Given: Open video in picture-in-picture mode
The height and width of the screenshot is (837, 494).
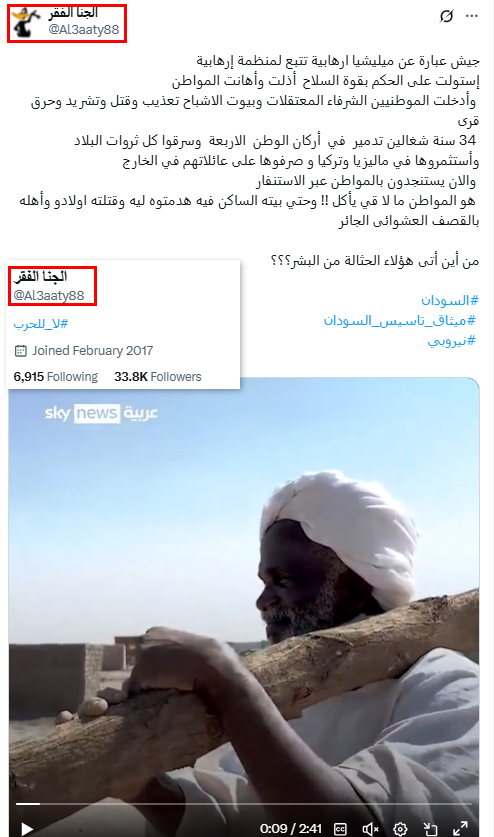Looking at the screenshot, I should tap(430, 829).
